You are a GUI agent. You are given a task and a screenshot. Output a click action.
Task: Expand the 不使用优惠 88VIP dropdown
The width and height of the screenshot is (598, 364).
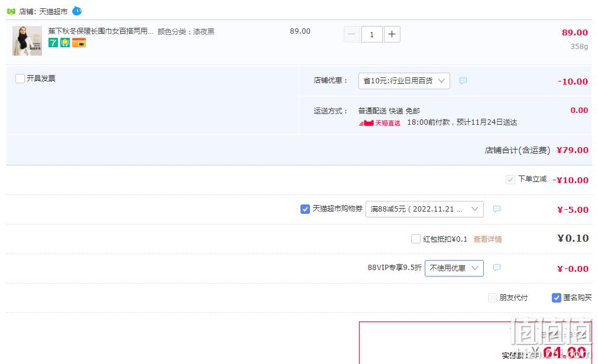454,268
